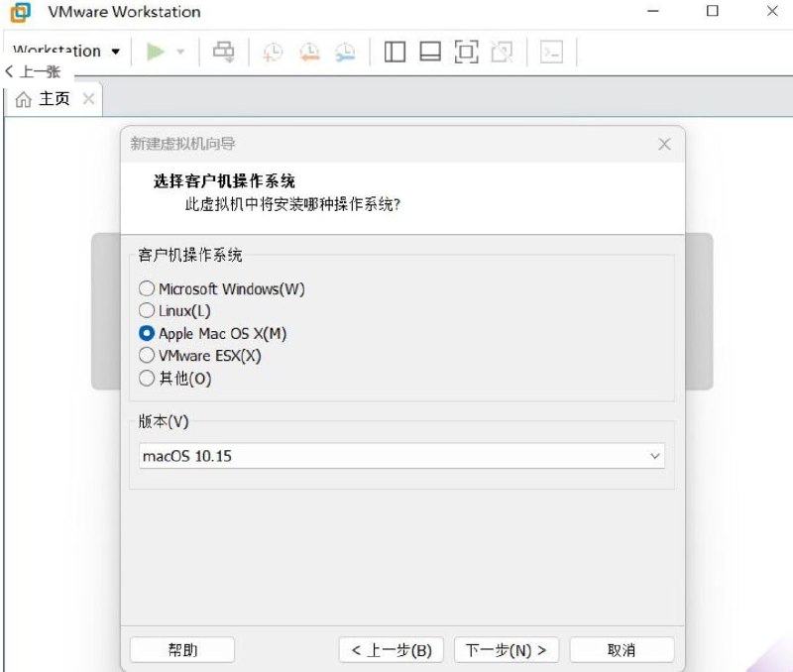The image size is (793, 672).
Task: Click the 帮助 help button
Action: coord(182,650)
